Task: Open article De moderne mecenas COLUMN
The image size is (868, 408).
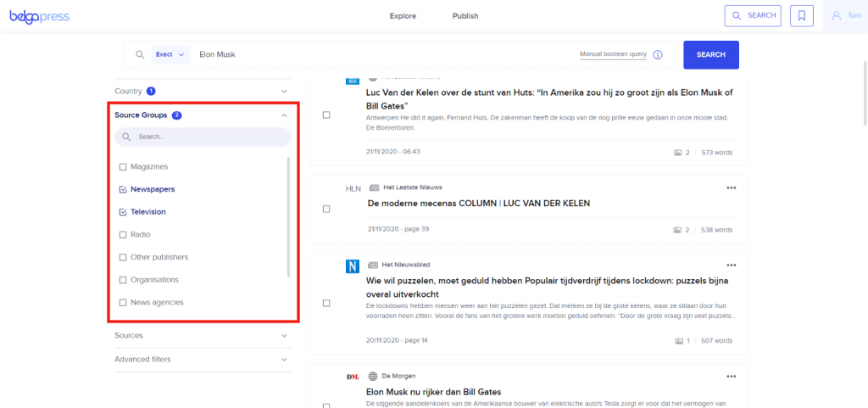Action: (x=479, y=204)
